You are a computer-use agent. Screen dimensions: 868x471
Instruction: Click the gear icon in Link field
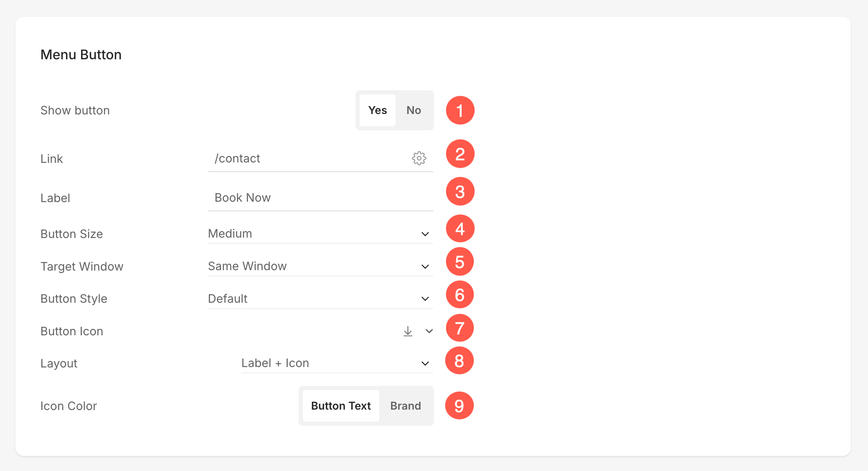coord(419,158)
